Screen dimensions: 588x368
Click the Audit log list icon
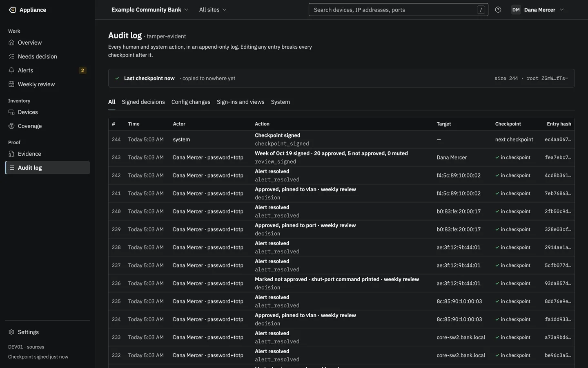[x=11, y=168]
